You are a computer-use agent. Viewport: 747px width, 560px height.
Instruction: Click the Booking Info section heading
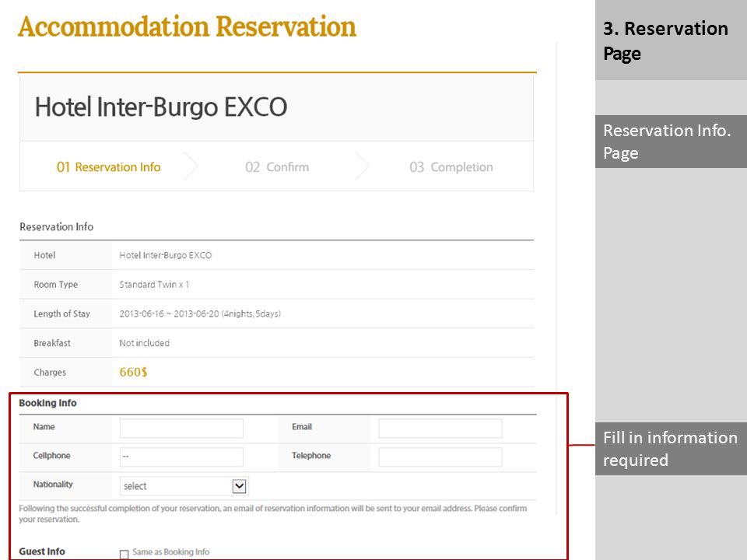tap(47, 403)
